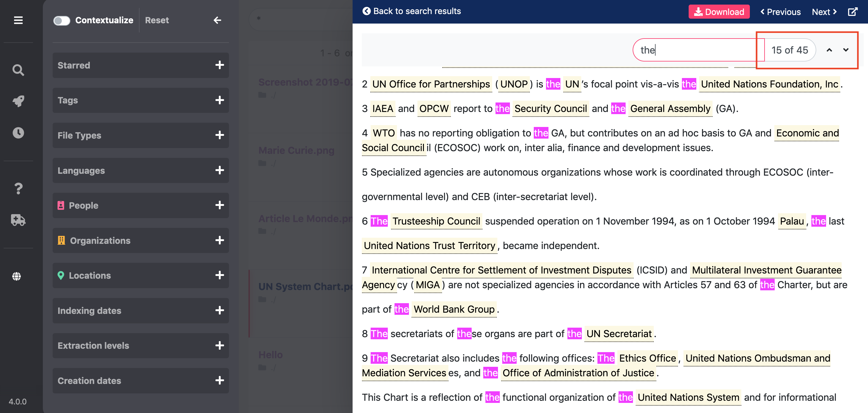Open the help question mark icon

pyautogui.click(x=18, y=188)
